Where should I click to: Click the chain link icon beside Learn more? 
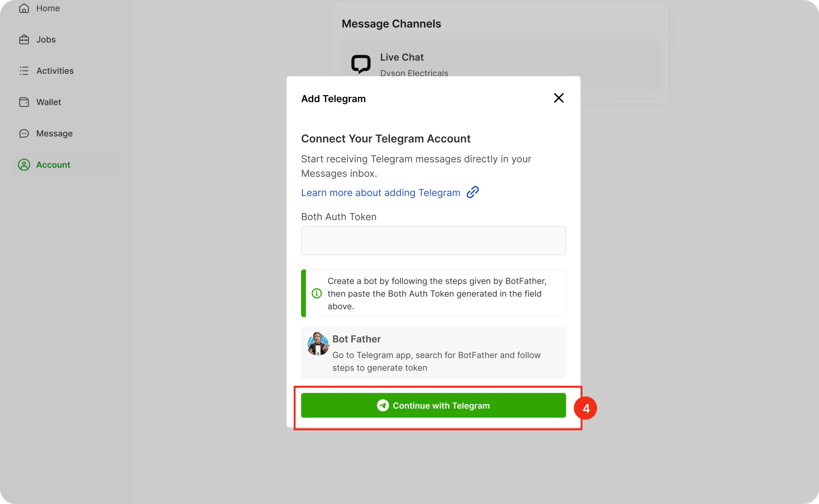(x=472, y=192)
